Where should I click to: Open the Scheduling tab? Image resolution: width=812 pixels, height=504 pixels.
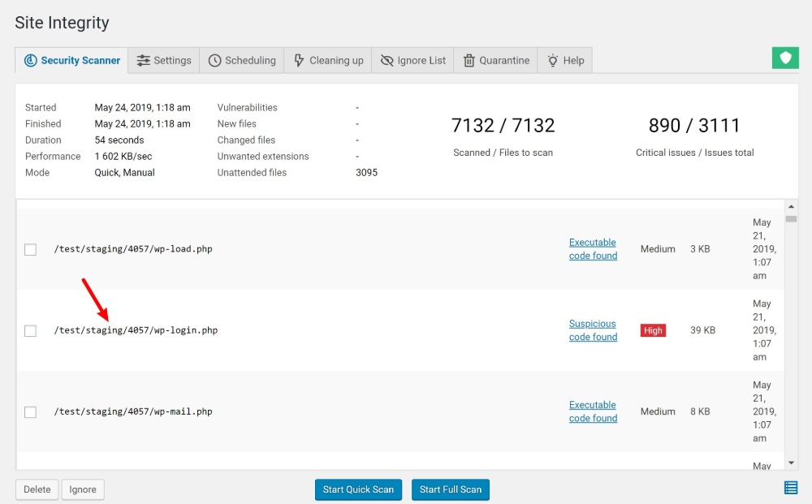click(x=242, y=61)
